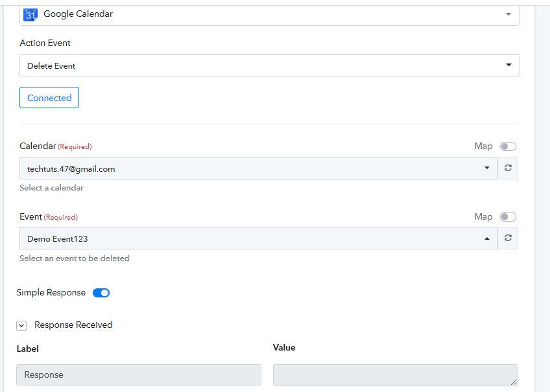Click the Calendar dropdown arrow caret
550x392 pixels.
coord(487,168)
